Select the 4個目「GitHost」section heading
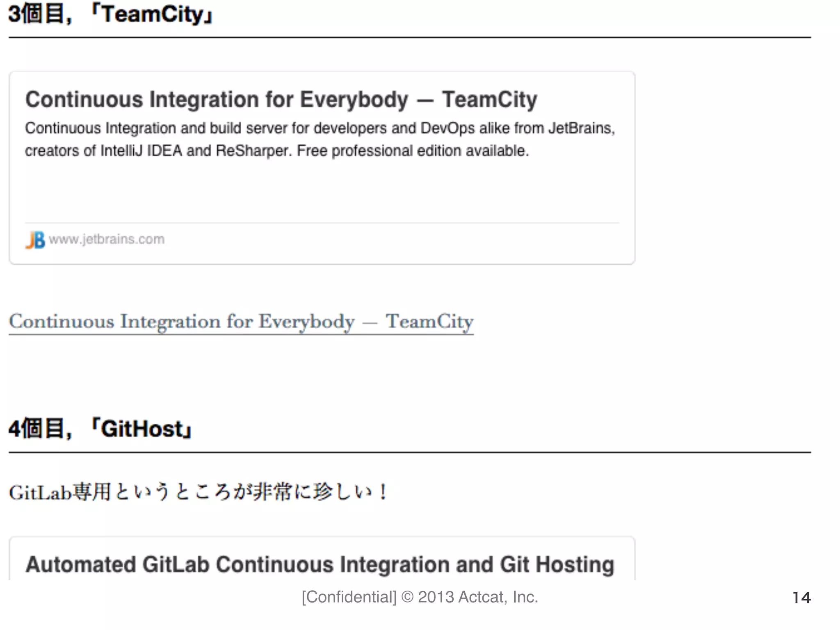Viewport: 840px width, 630px height. (100, 429)
